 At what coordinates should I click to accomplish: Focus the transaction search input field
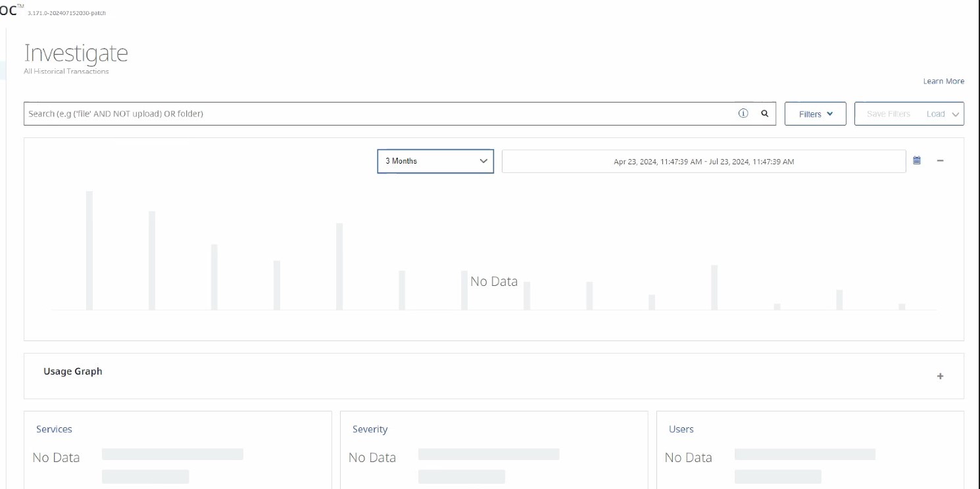[378, 114]
